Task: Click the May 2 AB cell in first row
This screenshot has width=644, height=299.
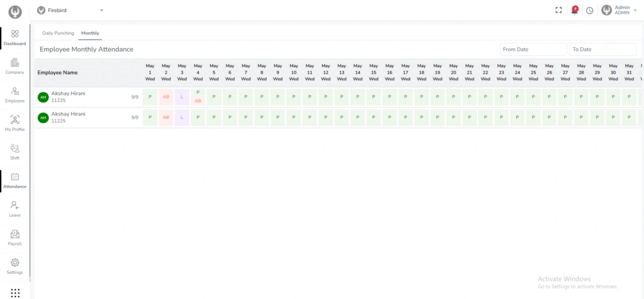Action: pyautogui.click(x=166, y=97)
